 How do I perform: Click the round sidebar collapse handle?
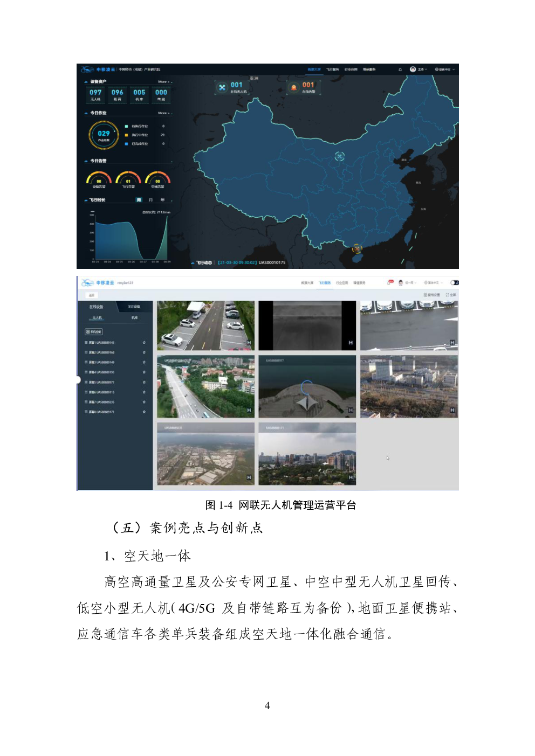click(78, 380)
